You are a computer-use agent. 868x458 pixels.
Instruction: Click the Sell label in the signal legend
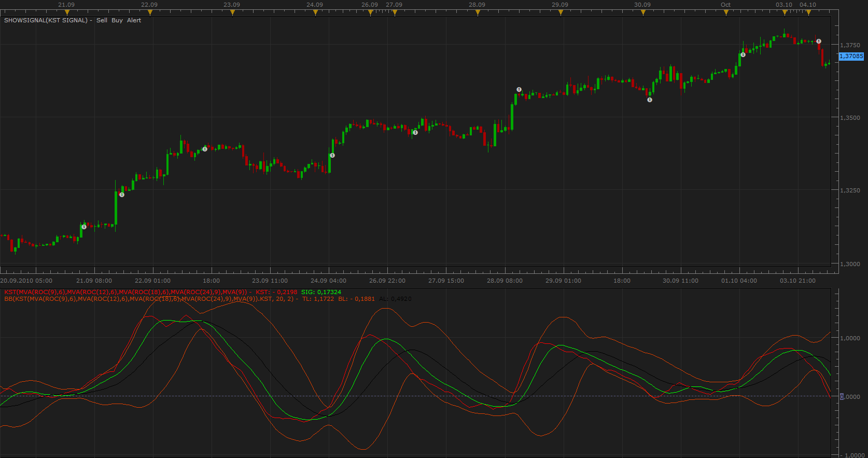tap(102, 20)
